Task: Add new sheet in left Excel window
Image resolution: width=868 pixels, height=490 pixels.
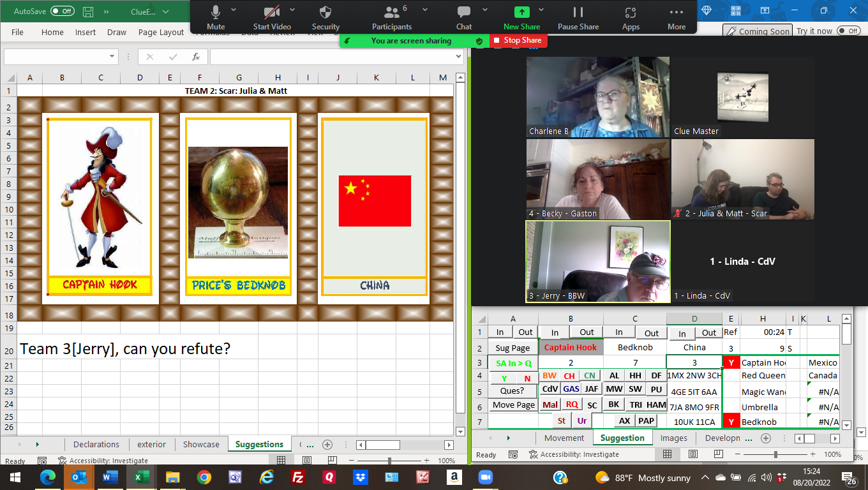Action: (x=327, y=445)
